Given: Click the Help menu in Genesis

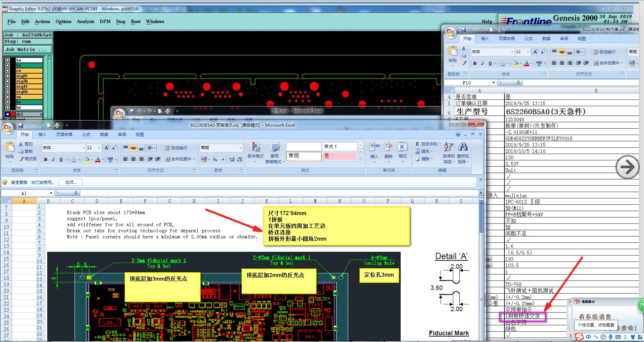Looking at the screenshot, I should [487, 22].
